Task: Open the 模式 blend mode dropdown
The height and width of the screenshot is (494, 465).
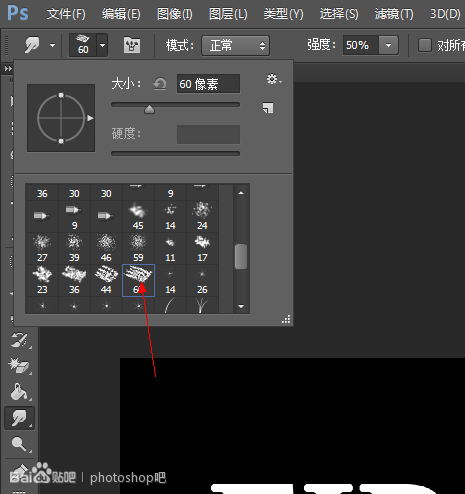Action: (x=235, y=45)
